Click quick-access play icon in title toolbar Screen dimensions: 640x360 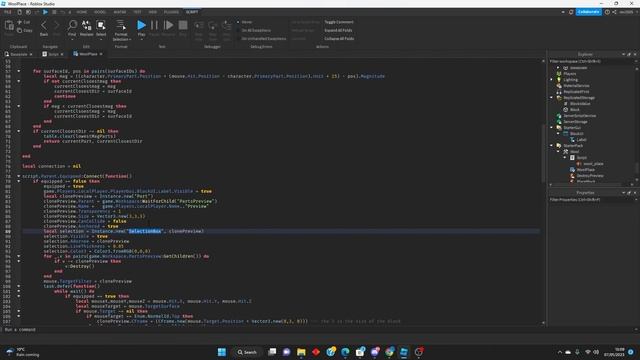click(45, 12)
